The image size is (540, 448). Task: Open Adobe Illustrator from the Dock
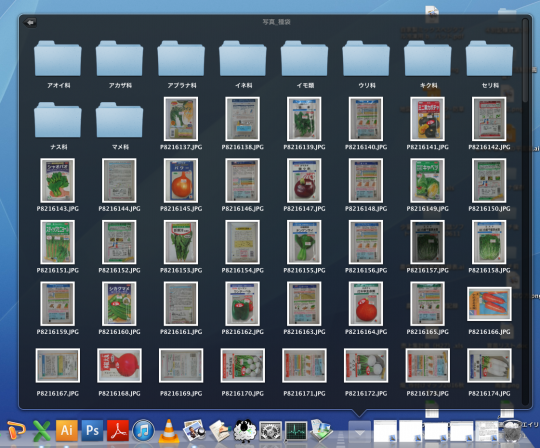click(x=67, y=430)
